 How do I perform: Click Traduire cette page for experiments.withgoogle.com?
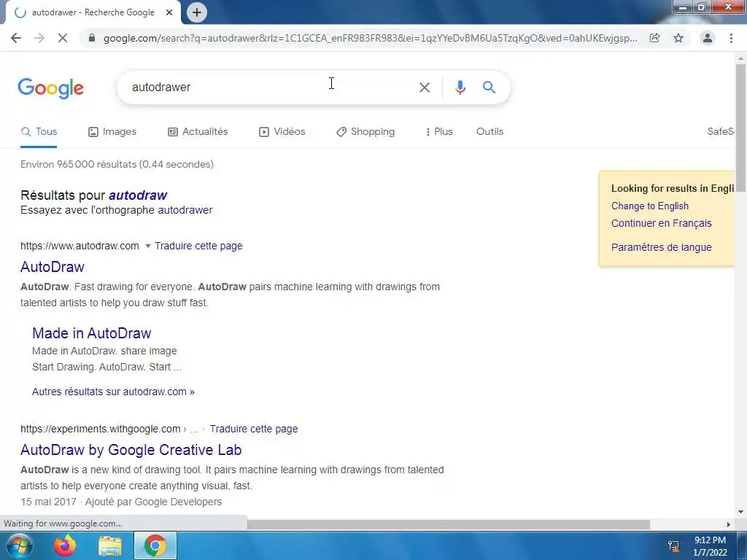click(x=254, y=429)
